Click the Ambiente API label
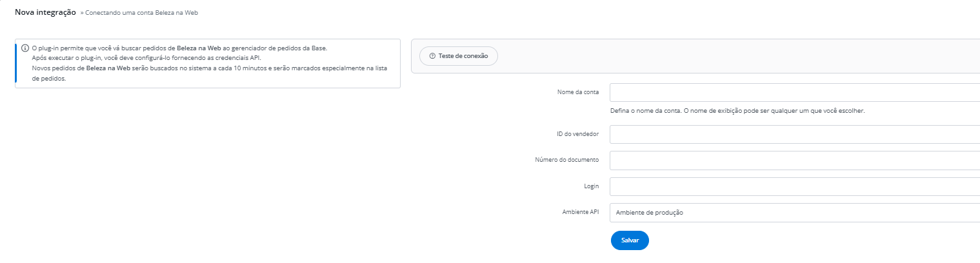Image resolution: width=980 pixels, height=263 pixels. 581,212
